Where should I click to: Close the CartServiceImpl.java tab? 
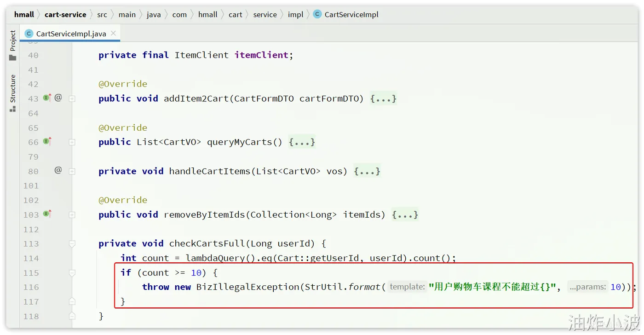point(113,33)
